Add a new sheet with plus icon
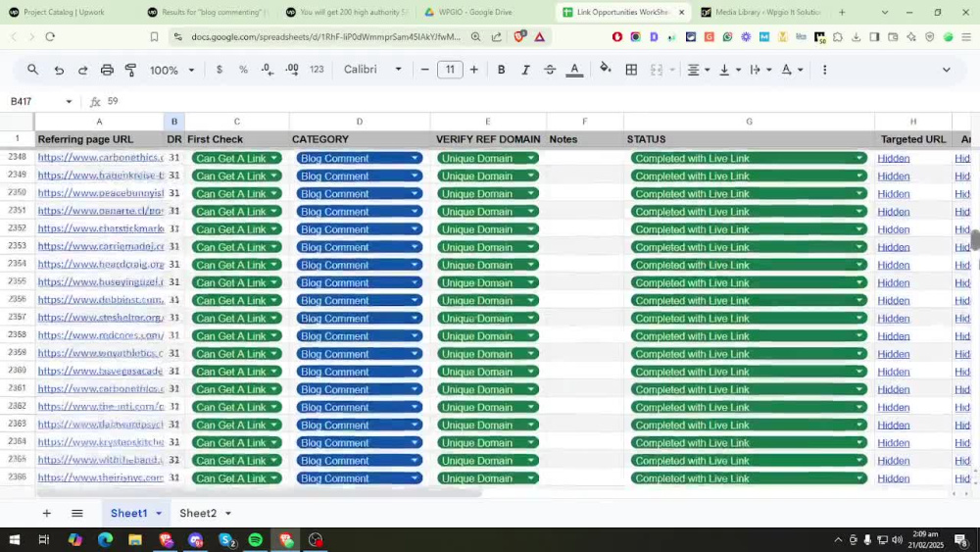980x552 pixels. point(46,513)
